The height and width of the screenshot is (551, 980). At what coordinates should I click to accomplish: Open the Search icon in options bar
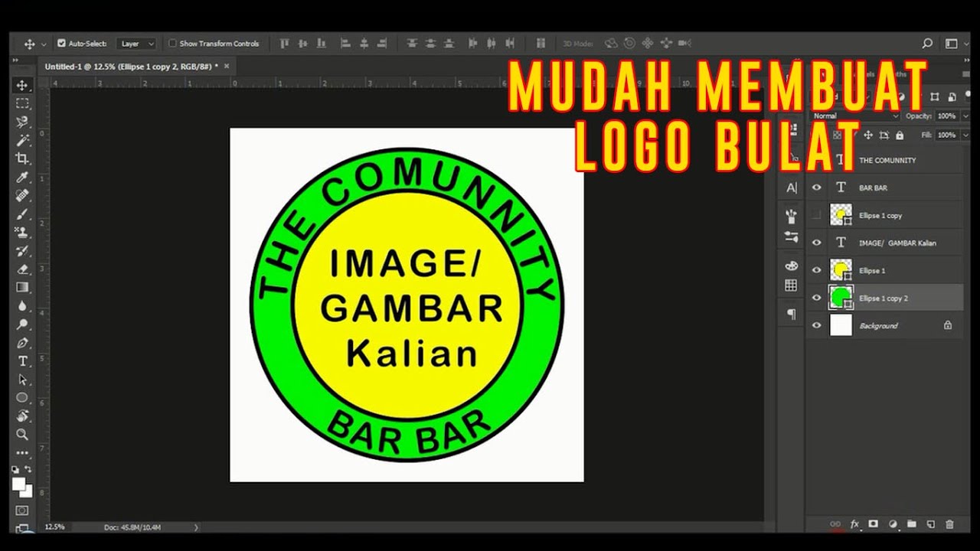tap(927, 44)
